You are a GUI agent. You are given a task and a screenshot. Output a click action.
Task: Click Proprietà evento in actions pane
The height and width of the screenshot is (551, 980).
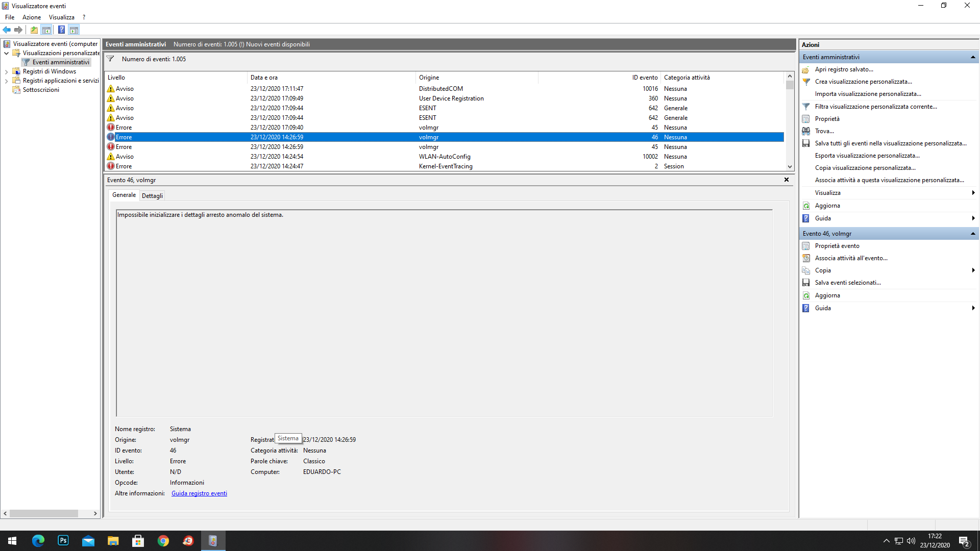pos(837,246)
